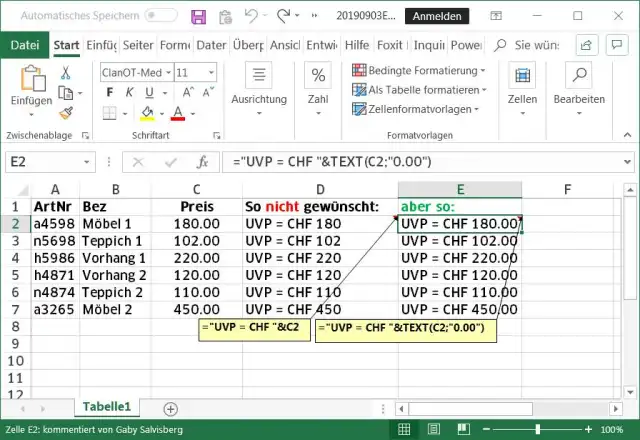Screen dimensions: 640x440
Task: Click the zoom in plus button
Action: pyautogui.click(x=588, y=429)
